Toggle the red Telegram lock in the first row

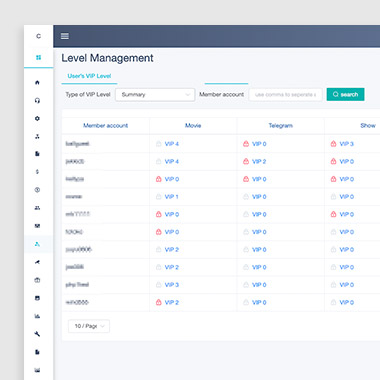pos(246,144)
